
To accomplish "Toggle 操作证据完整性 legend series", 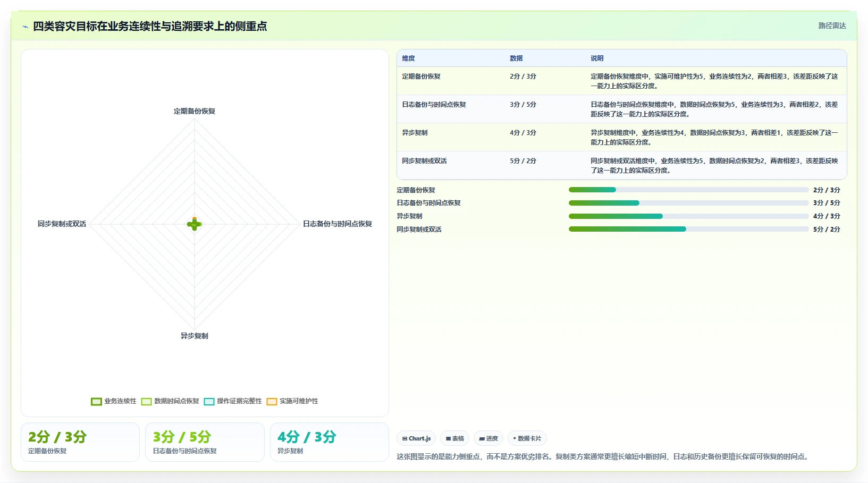I will pyautogui.click(x=233, y=401).
